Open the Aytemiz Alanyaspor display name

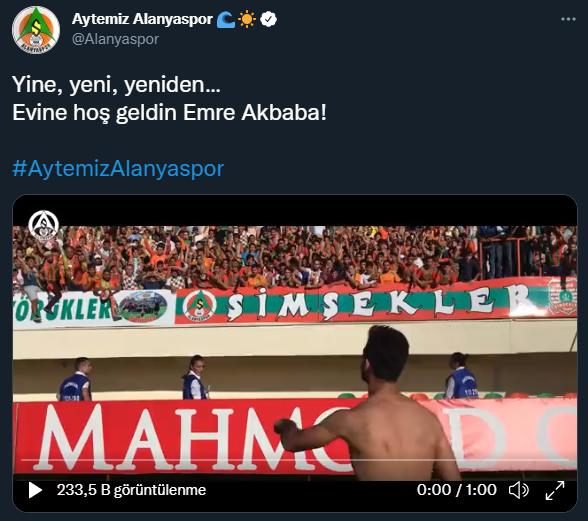(x=142, y=19)
